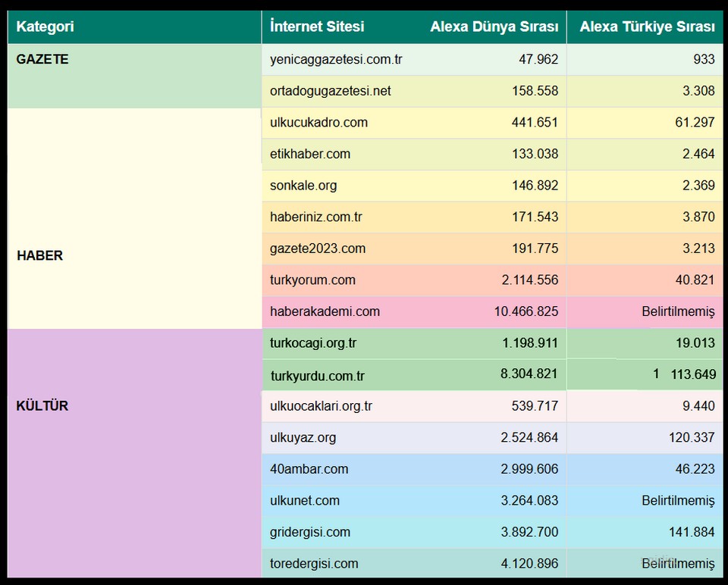The height and width of the screenshot is (585, 728).
Task: Select the HABER category cell
Action: point(40,255)
